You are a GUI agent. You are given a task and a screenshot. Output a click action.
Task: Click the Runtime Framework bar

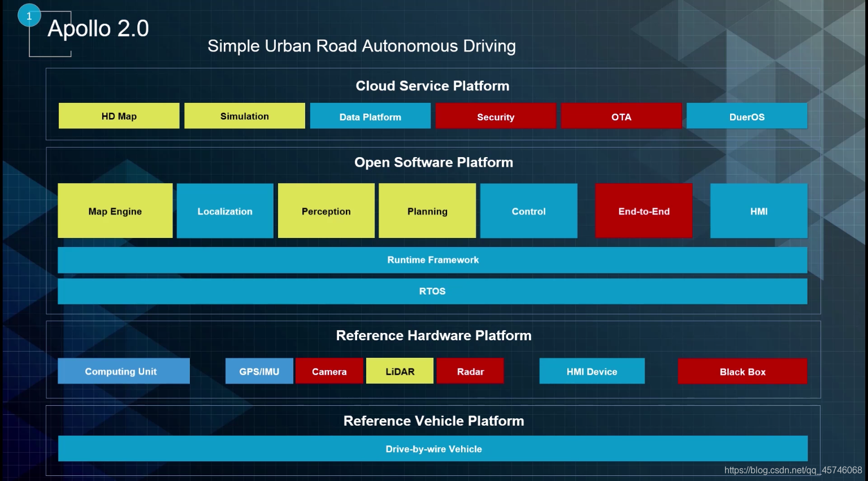click(432, 260)
